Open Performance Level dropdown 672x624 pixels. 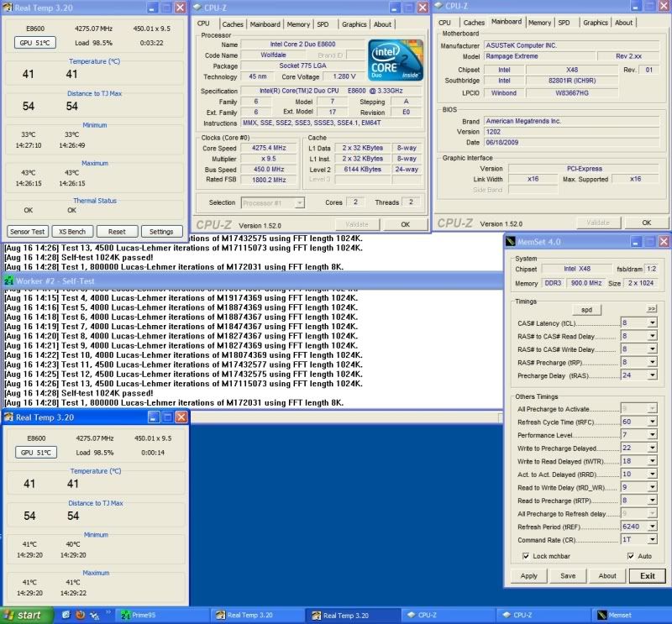tap(652, 434)
